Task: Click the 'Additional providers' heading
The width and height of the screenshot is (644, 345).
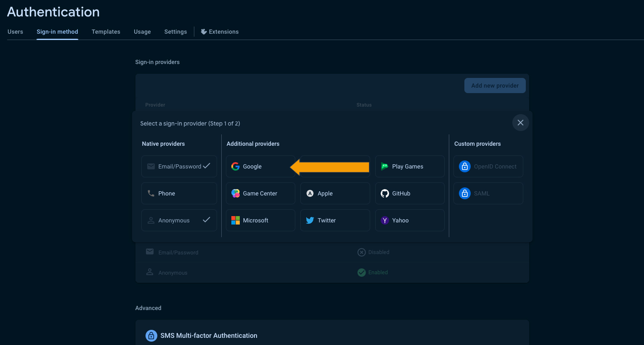Action: click(x=253, y=144)
